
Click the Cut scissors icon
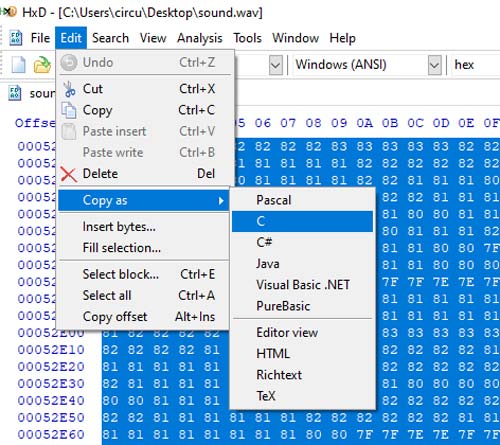pyautogui.click(x=70, y=89)
